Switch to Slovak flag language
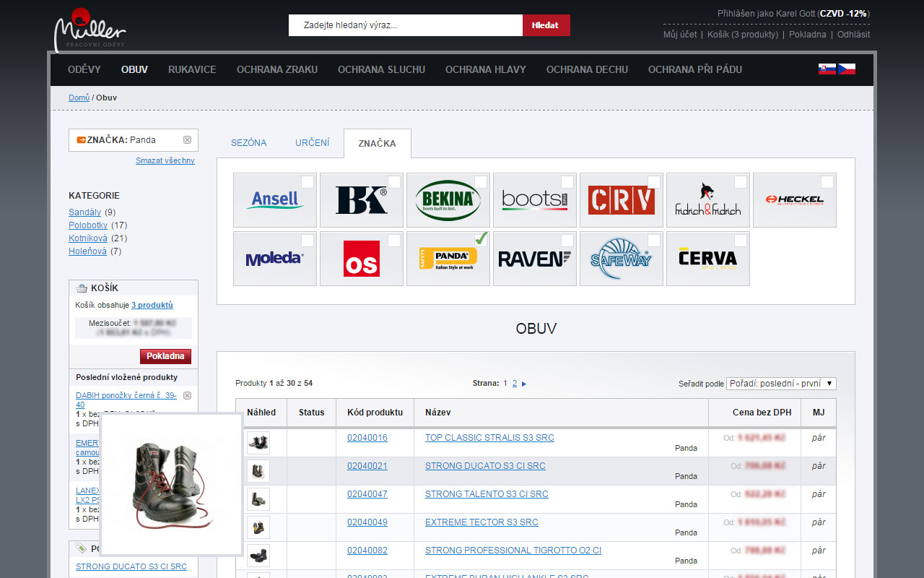This screenshot has width=924, height=578. (827, 69)
